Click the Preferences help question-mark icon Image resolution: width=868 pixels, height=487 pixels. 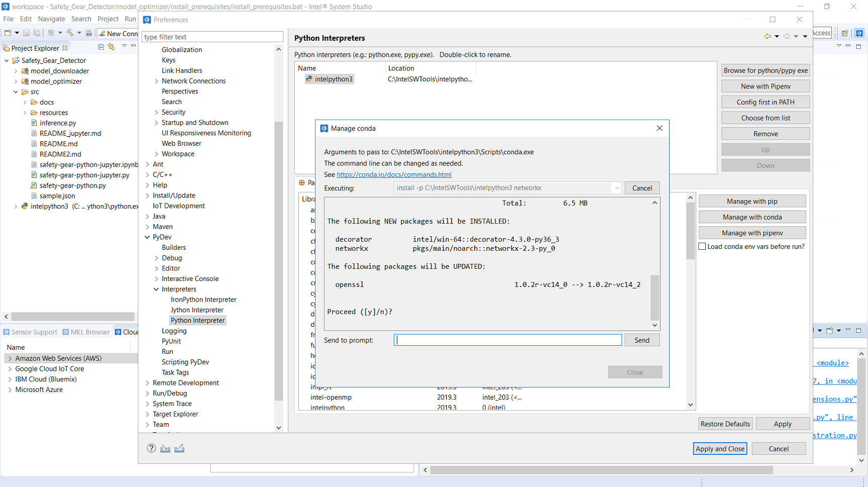point(151,448)
